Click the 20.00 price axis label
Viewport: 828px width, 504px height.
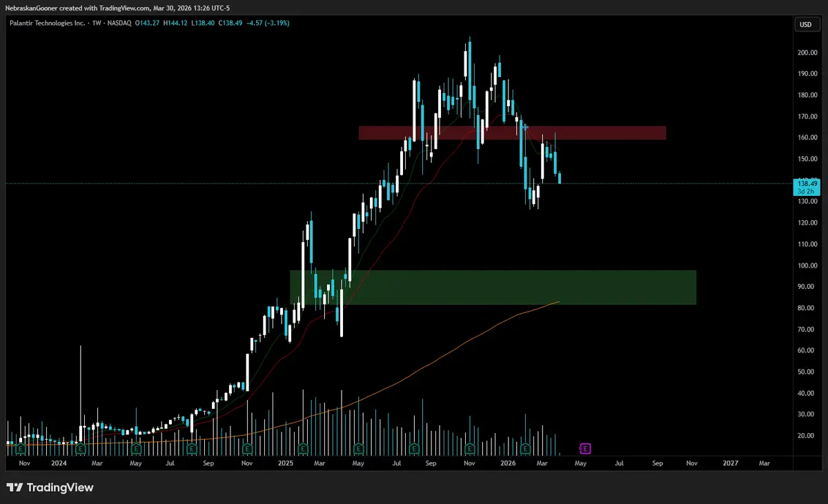pos(807,436)
